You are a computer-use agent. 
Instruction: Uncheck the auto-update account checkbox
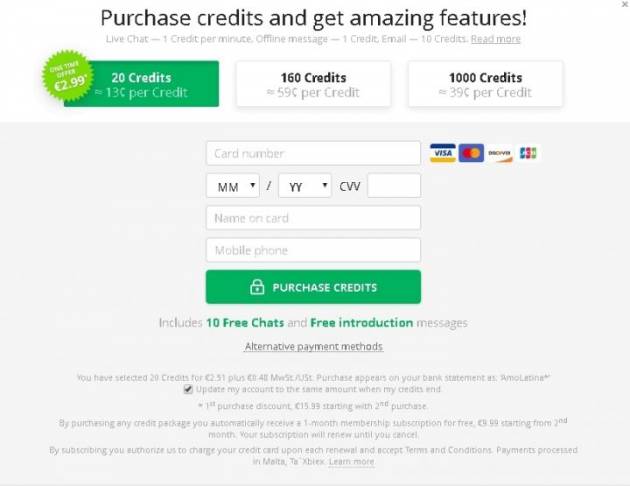click(x=188, y=389)
